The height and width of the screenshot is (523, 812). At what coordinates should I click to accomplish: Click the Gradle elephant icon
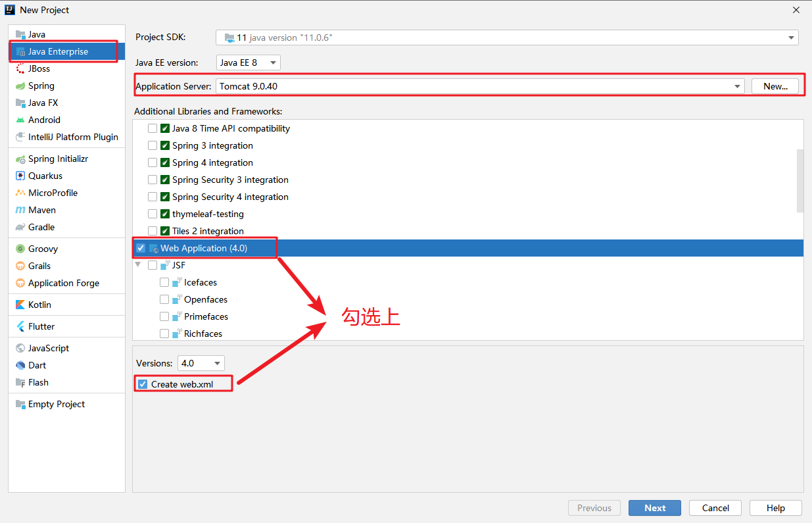point(20,227)
